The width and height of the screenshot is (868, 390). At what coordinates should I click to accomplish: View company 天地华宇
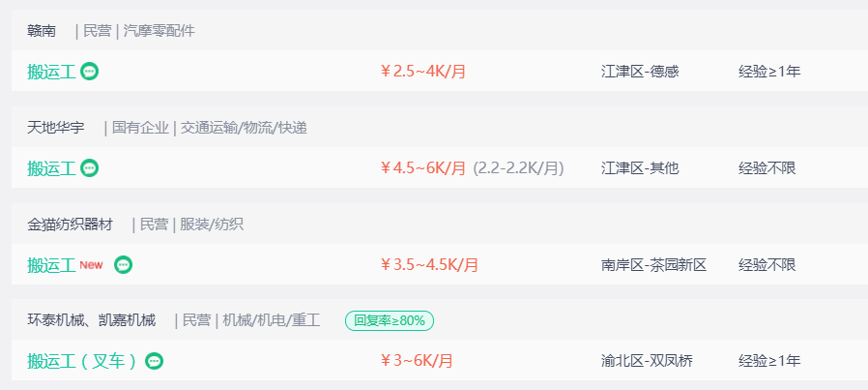pyautogui.click(x=56, y=128)
